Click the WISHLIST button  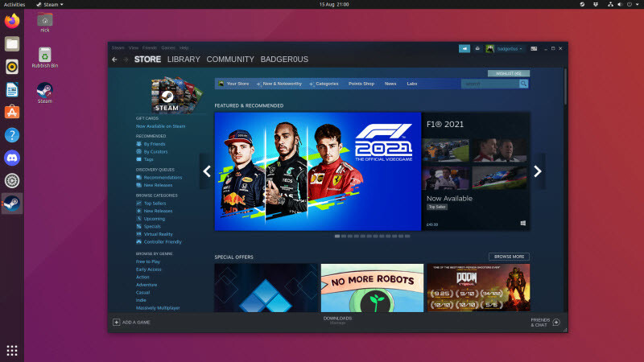(x=509, y=73)
